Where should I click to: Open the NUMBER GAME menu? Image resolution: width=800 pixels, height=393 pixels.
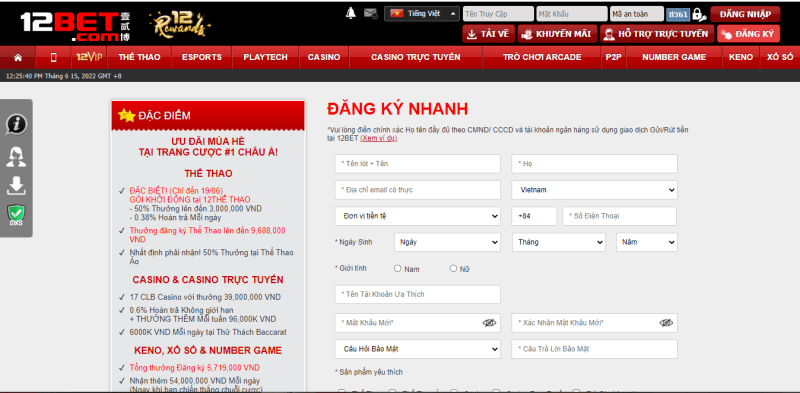674,57
